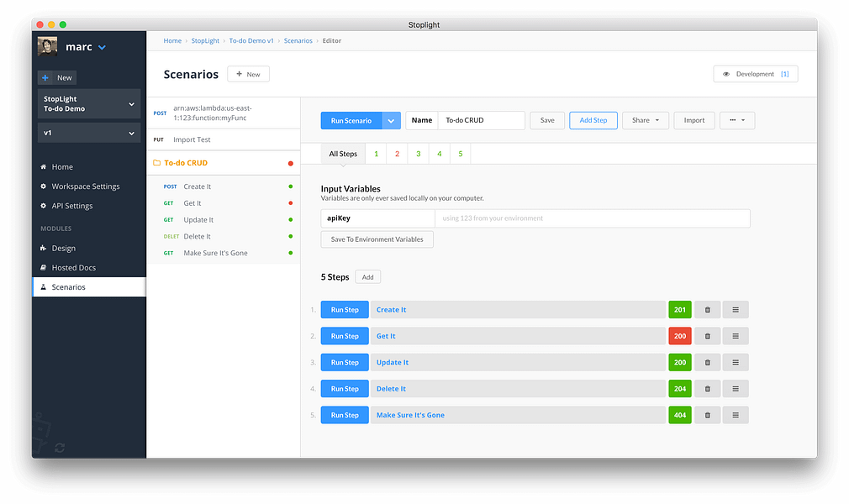This screenshot has width=849, height=504.
Task: Select the arn:aws:lambda POST scenario
Action: (x=224, y=113)
